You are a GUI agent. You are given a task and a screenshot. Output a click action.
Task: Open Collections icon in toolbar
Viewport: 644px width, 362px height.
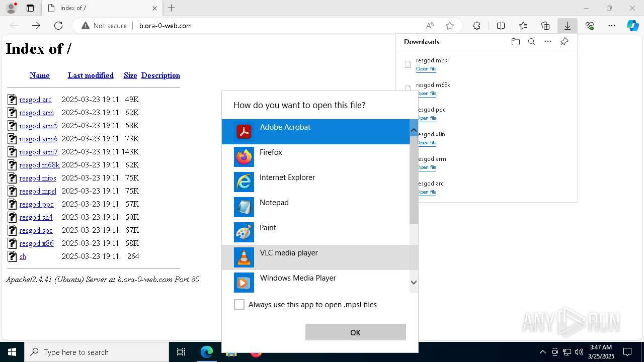pyautogui.click(x=545, y=26)
